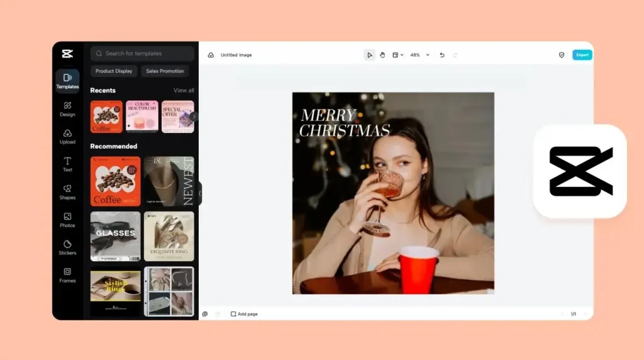Open the Stickers panel

pos(67,247)
